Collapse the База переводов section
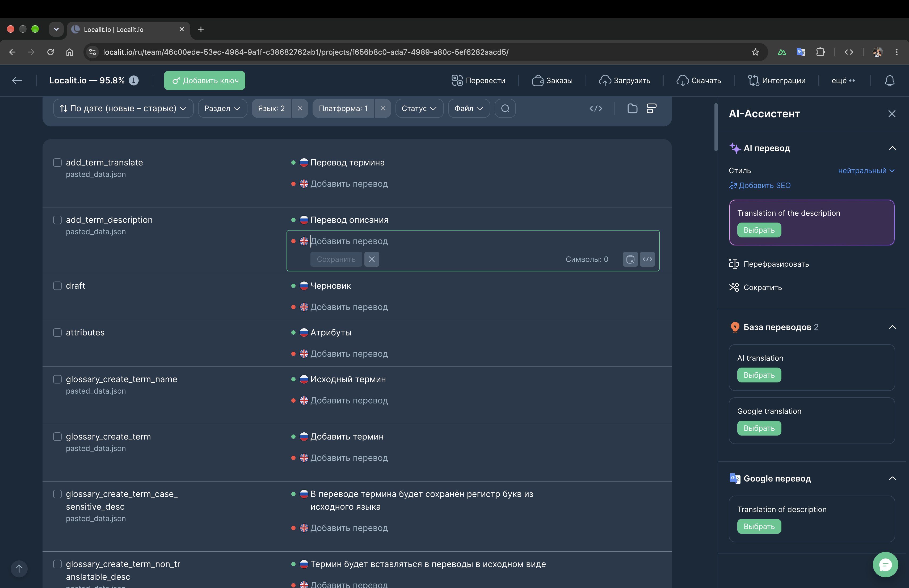This screenshot has width=909, height=588. coord(892,327)
